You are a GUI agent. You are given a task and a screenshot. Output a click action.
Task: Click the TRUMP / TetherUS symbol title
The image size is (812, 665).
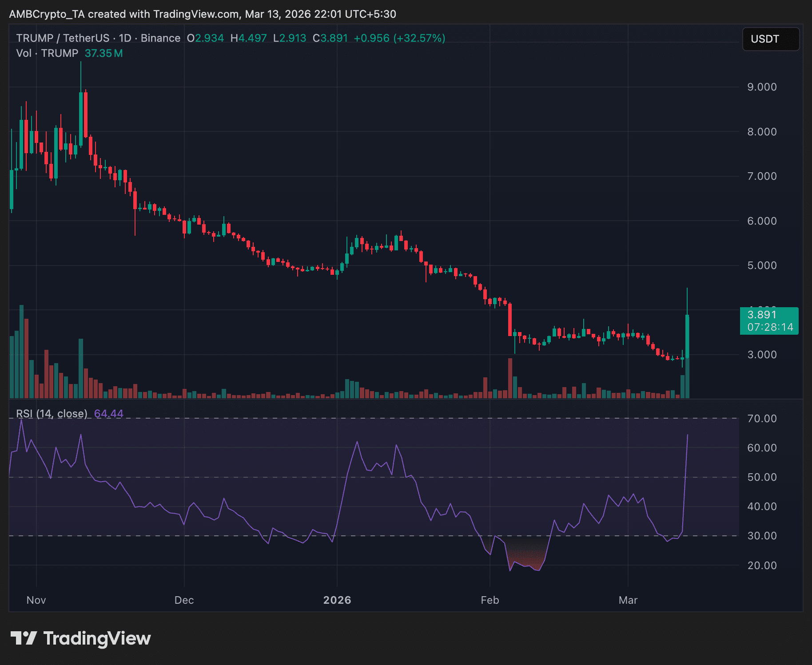coord(62,38)
